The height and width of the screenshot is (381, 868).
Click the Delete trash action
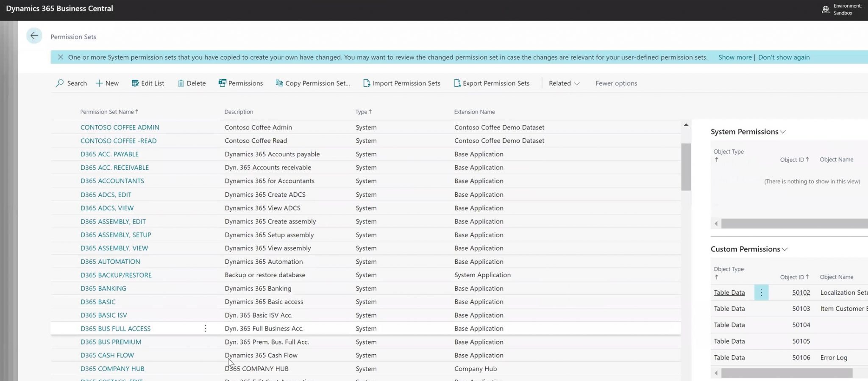coord(192,83)
